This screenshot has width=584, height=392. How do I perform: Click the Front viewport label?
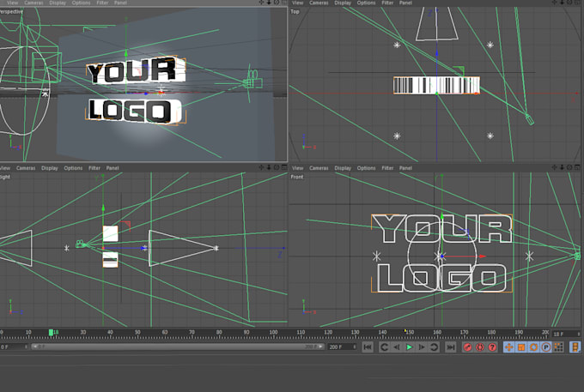click(x=297, y=177)
